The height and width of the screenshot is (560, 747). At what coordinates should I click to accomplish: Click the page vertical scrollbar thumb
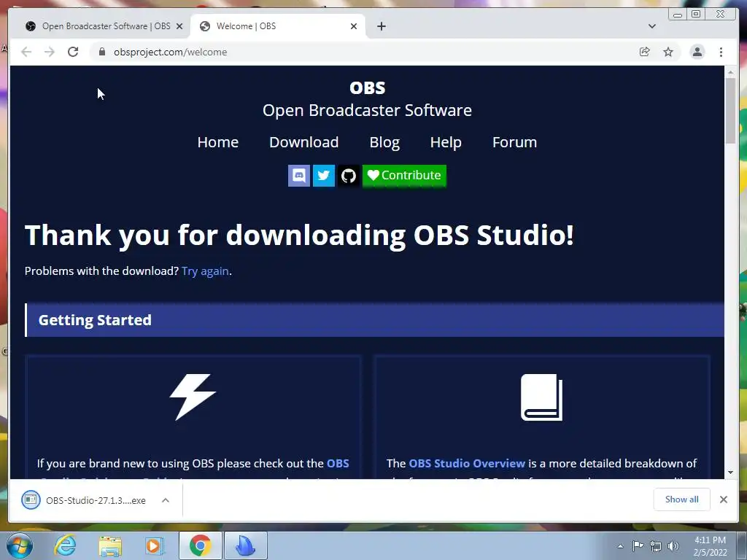coord(730,110)
